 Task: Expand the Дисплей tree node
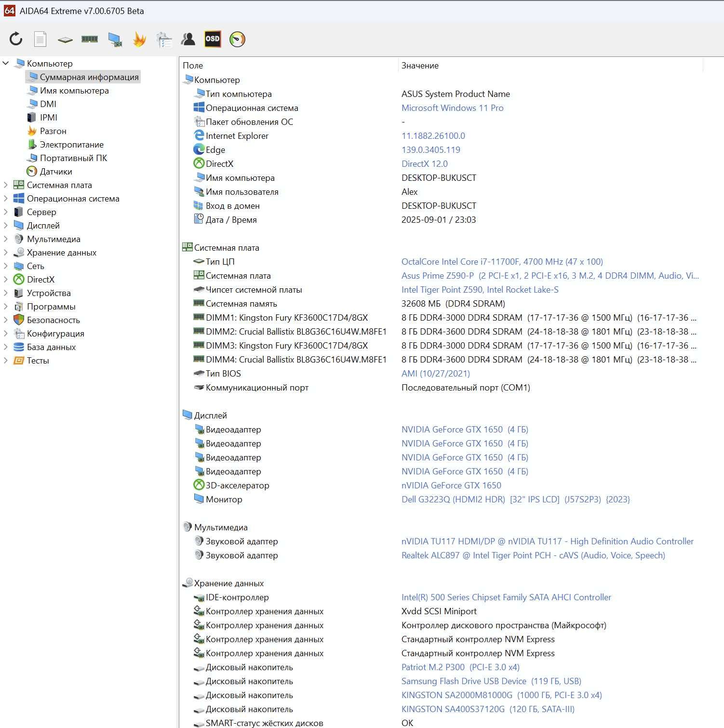6,225
